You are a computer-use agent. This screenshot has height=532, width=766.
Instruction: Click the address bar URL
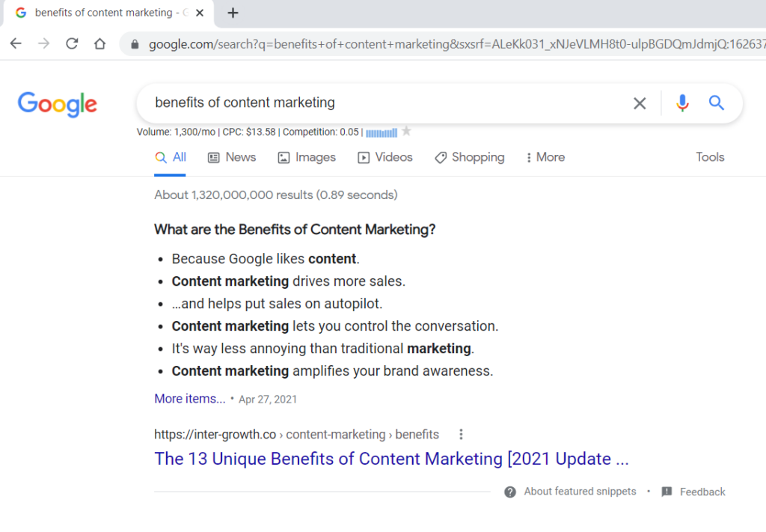(x=457, y=44)
